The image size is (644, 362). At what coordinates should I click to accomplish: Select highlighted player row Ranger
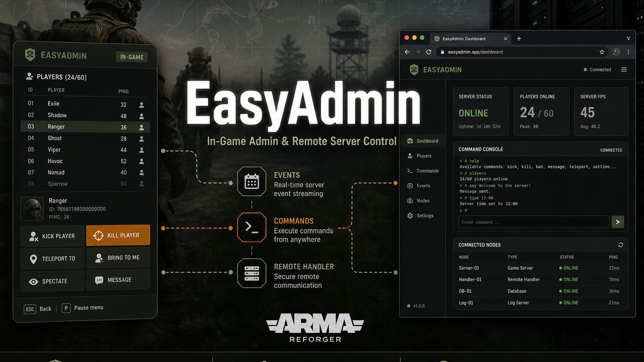click(x=85, y=127)
